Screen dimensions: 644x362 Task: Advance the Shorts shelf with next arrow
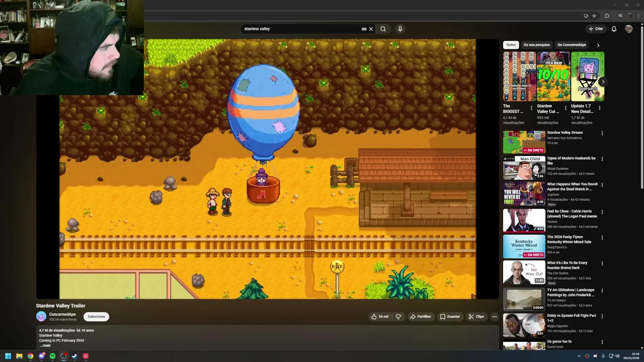(x=603, y=81)
